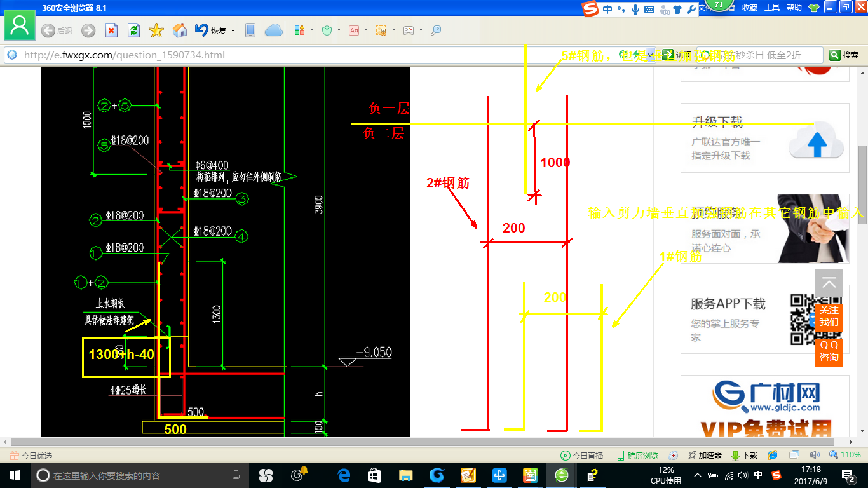Click the page find magnifier icon

(x=436, y=30)
